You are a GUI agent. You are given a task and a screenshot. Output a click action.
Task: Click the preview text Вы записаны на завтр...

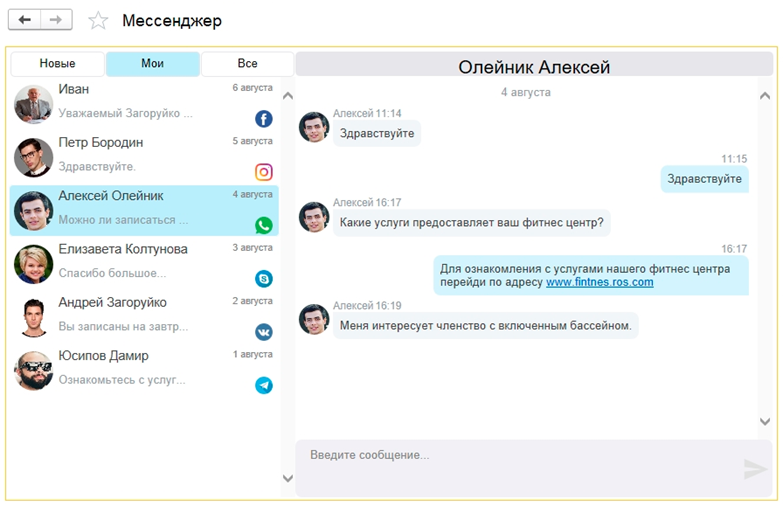tap(123, 327)
